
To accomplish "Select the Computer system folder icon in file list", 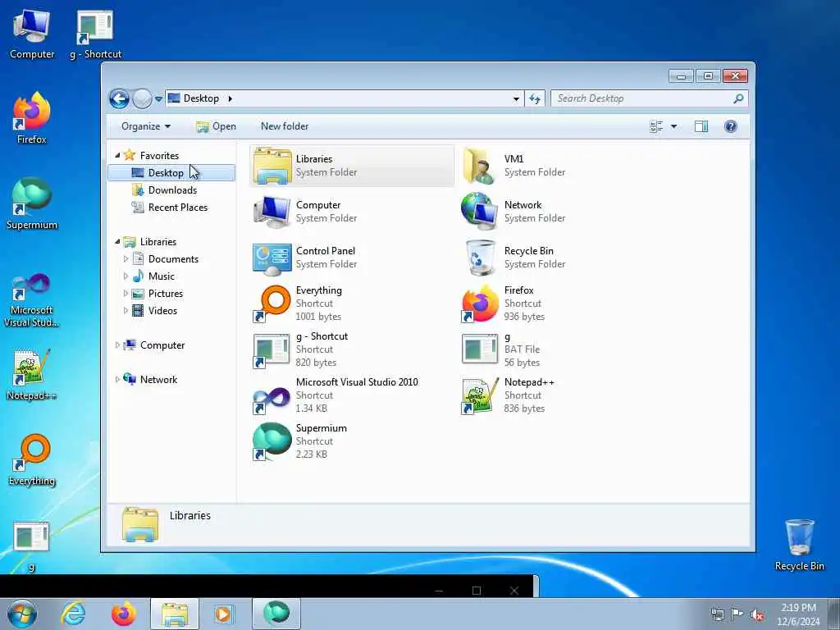I will tap(272, 212).
